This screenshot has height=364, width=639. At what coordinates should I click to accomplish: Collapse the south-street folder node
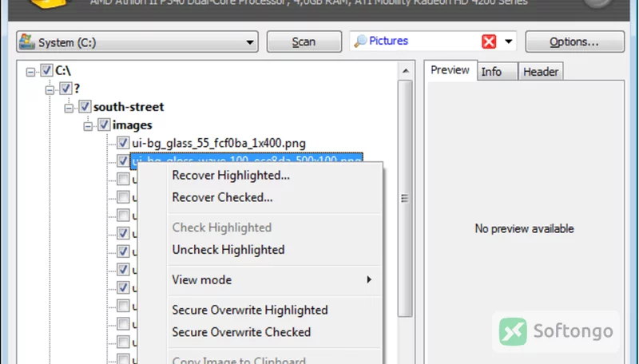pyautogui.click(x=69, y=108)
